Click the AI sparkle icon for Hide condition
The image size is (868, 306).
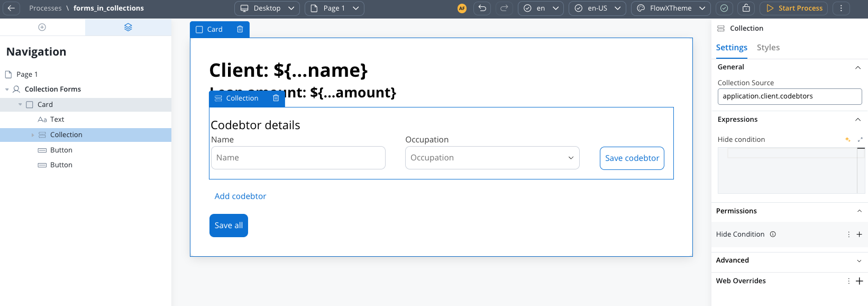847,139
